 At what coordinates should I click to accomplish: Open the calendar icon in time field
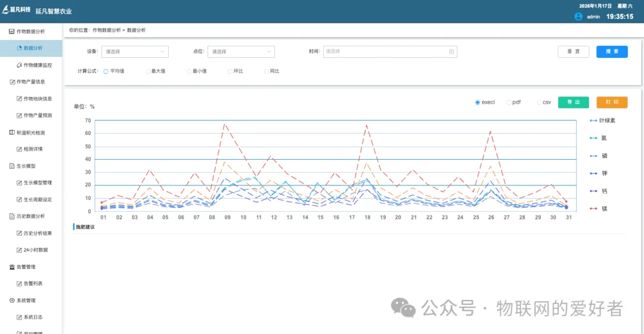coord(451,52)
